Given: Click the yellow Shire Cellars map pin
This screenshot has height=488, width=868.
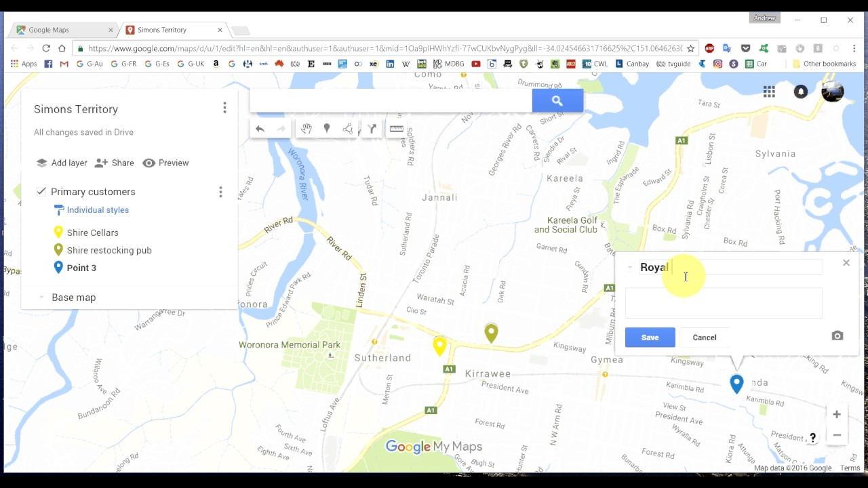Looking at the screenshot, I should click(x=439, y=345).
